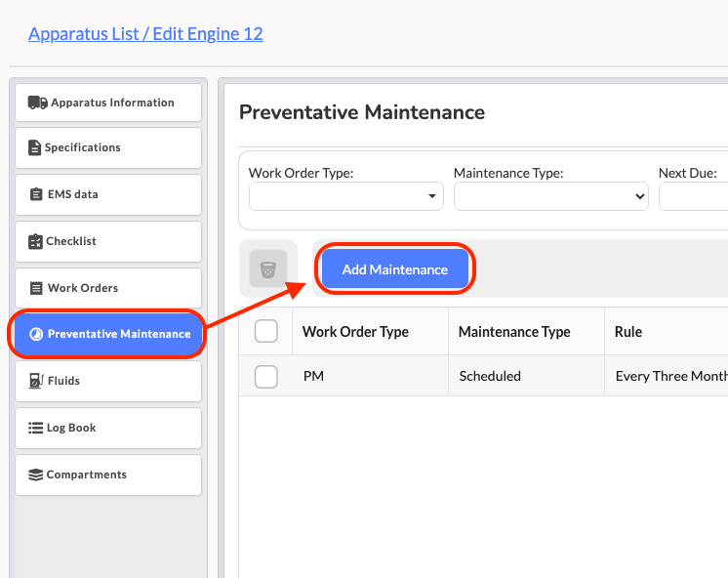Open the Work Order Type dropdown

coord(345,196)
